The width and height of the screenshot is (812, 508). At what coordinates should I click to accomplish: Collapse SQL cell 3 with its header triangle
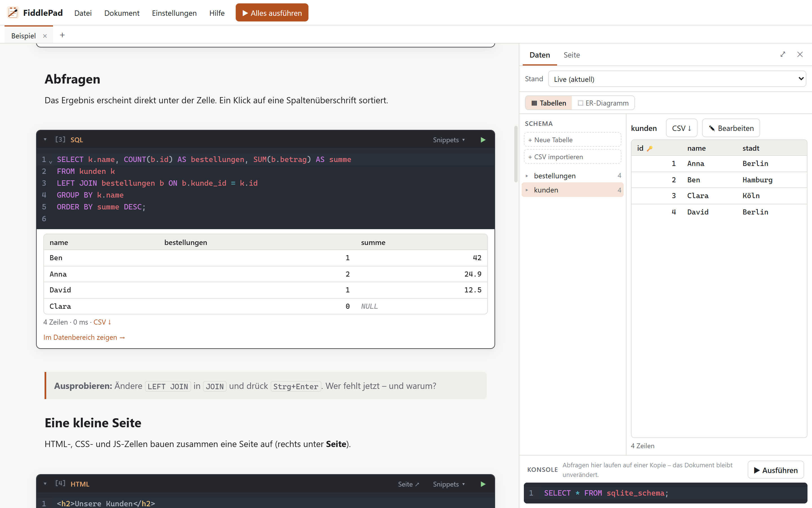click(45, 139)
